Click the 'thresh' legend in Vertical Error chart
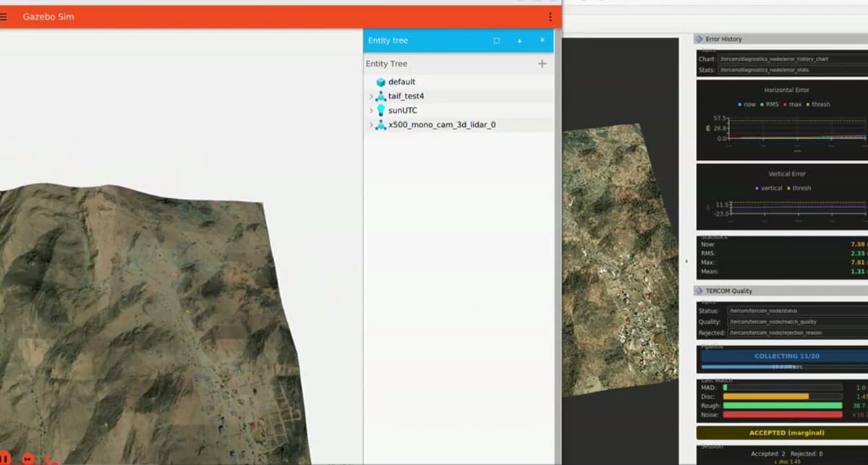The width and height of the screenshot is (868, 465). [799, 188]
